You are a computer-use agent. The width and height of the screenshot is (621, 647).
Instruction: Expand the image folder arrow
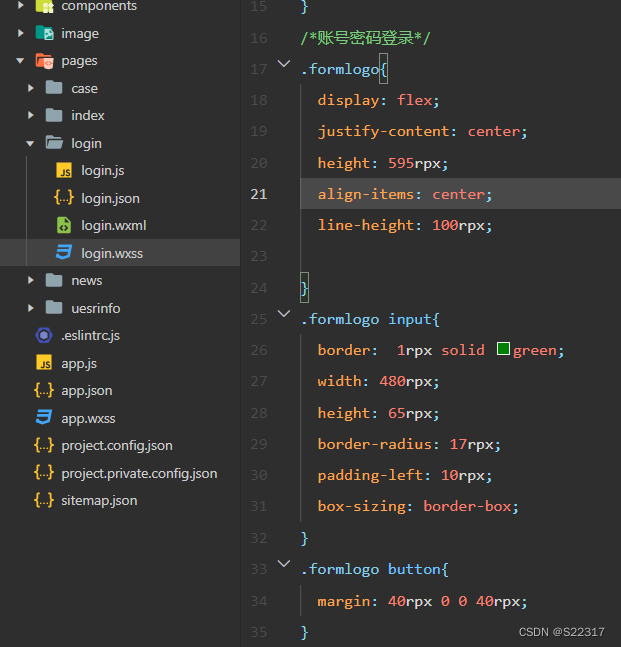pyautogui.click(x=21, y=33)
